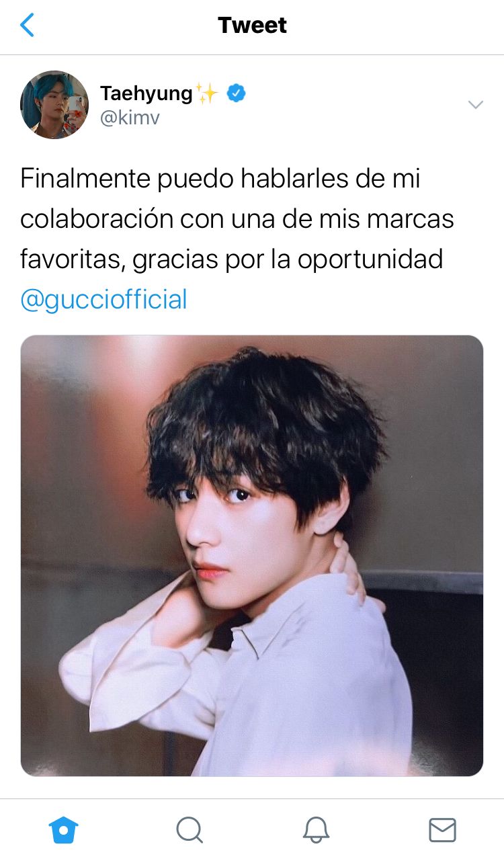Open the @kimv handle profile
Viewport: 504px width, 865px height.
pos(130,118)
